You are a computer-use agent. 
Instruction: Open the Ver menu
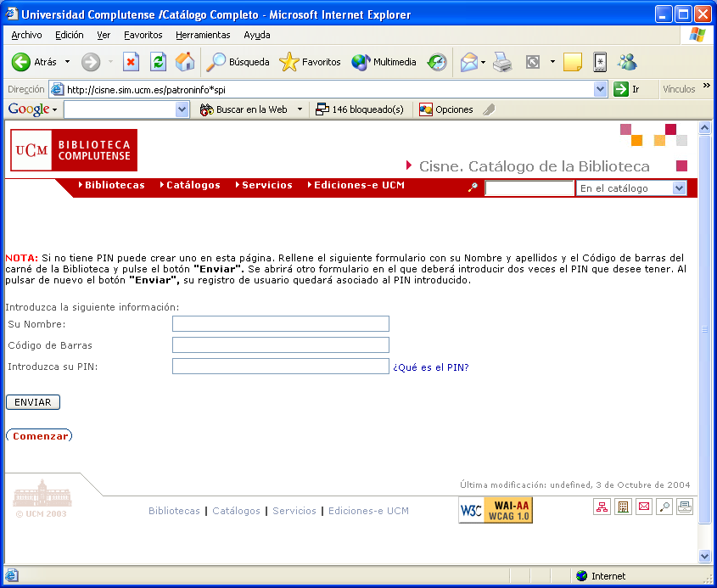(x=104, y=35)
